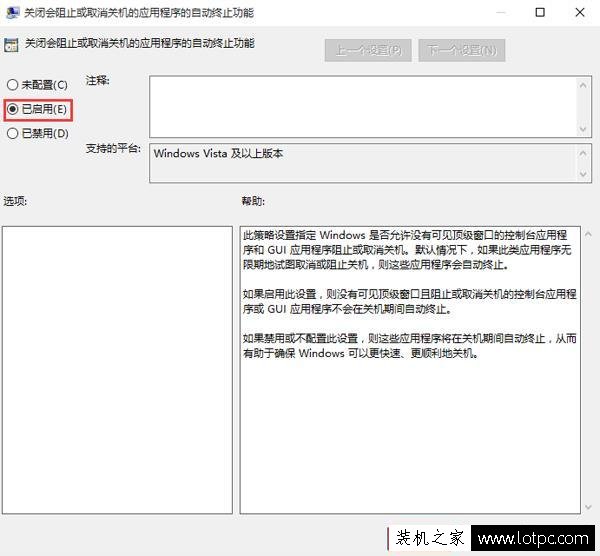The image size is (600, 556).
Task: Click the policy setting icon beside the heading
Action: 11,45
